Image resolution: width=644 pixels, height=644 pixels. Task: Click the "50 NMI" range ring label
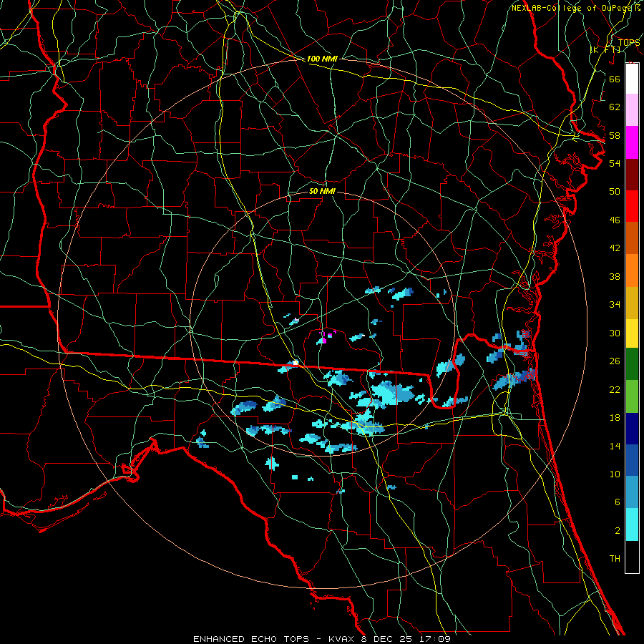[x=322, y=191]
